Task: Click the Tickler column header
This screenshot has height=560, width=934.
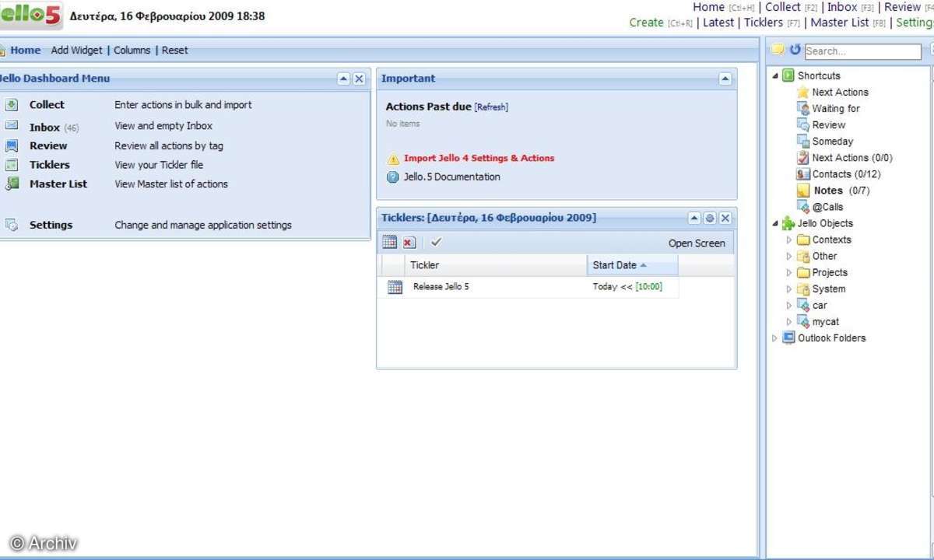Action: [x=496, y=265]
